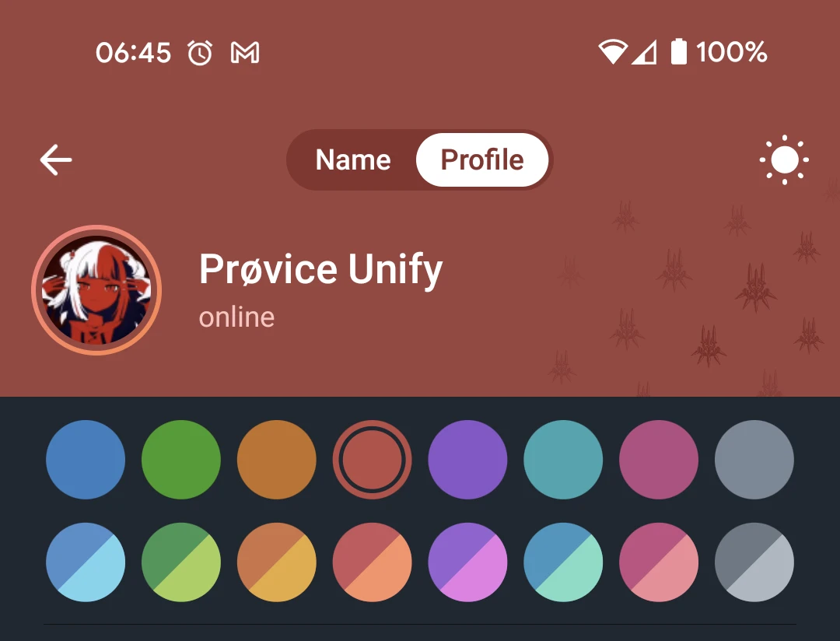Pick the solid purple color swatch
Screen dimensions: 840x641
coord(467,460)
